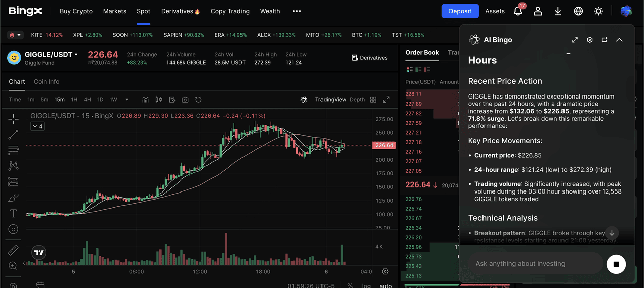
Task: Expand the hot ticker filter dropdown
Action: pos(15,35)
